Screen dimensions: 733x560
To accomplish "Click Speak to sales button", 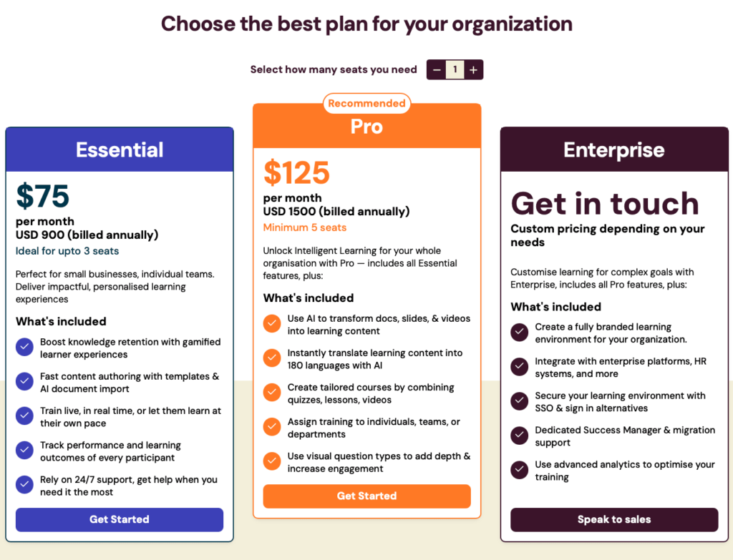I will click(613, 519).
